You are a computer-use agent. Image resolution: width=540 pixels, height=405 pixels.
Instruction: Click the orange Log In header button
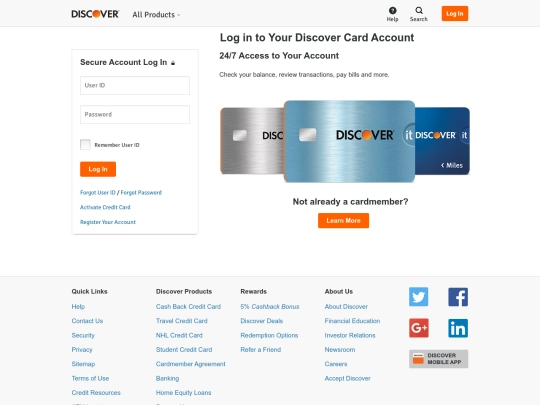[455, 14]
